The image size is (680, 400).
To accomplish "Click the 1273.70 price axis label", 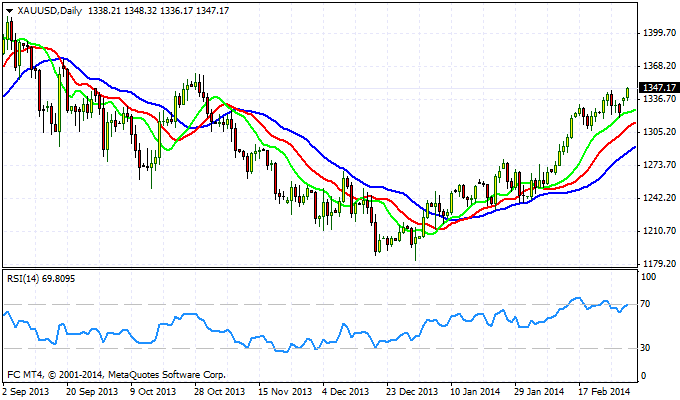I will point(659,164).
